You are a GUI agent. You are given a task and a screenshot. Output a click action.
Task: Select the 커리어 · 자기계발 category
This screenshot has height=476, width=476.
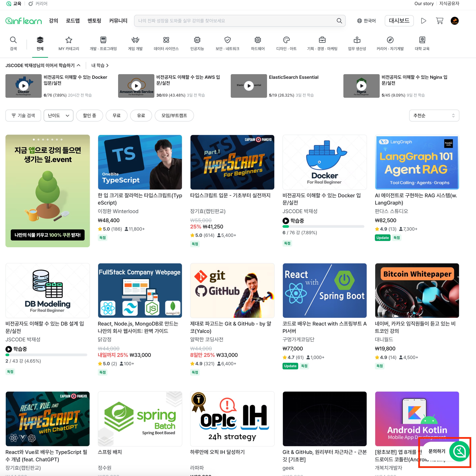pos(390,43)
